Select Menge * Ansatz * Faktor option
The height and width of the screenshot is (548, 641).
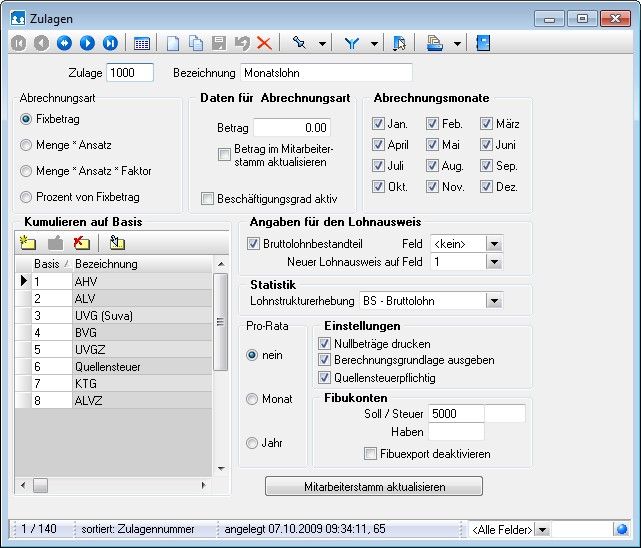tap(26, 171)
